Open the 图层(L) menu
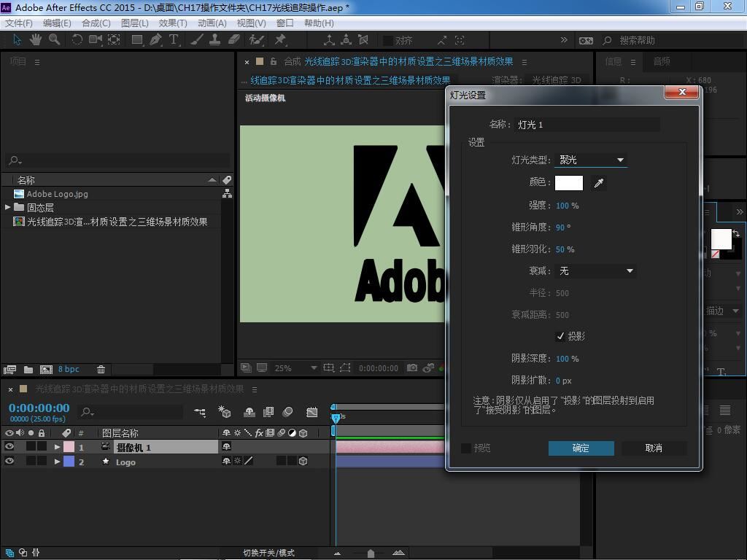This screenshot has height=560, width=747. 135,23
